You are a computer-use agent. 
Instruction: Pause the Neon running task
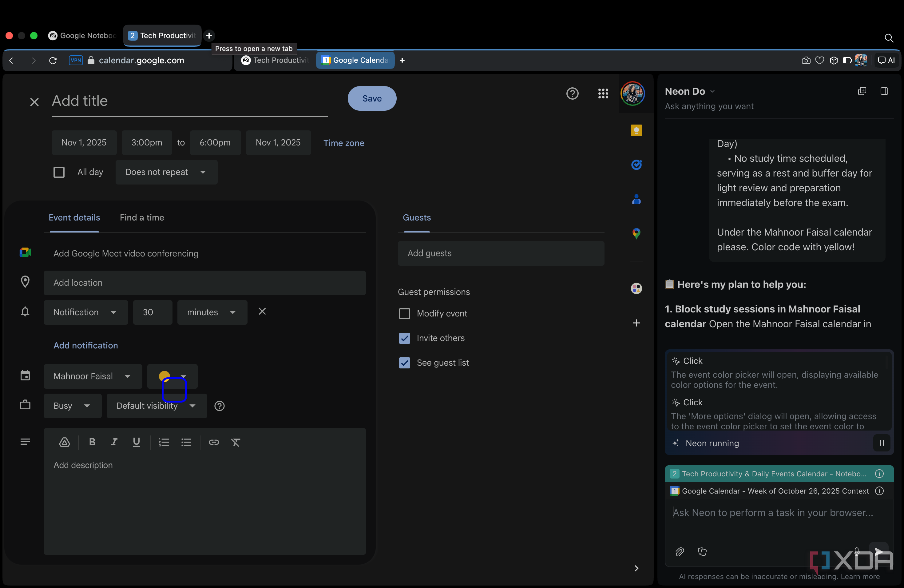coord(882,443)
